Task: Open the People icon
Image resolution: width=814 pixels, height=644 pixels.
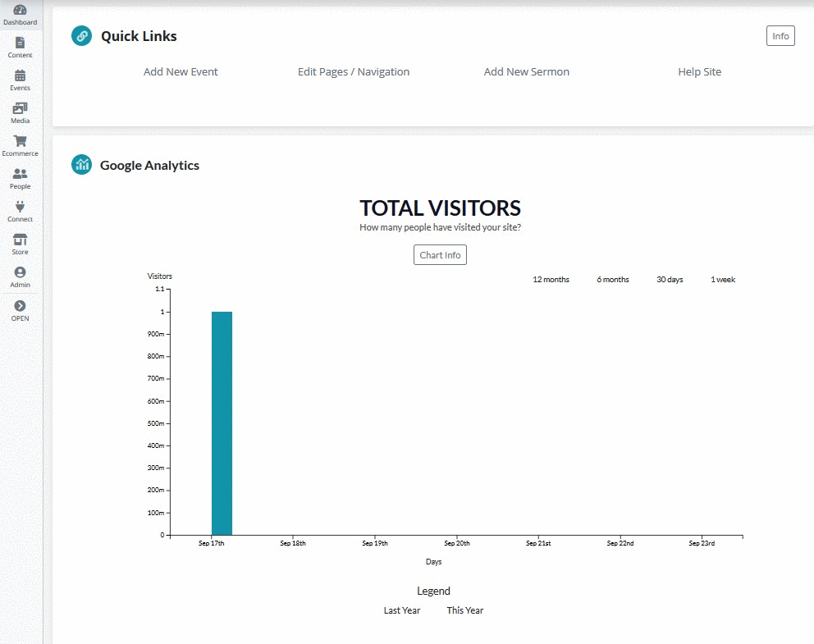Action: pos(20,174)
